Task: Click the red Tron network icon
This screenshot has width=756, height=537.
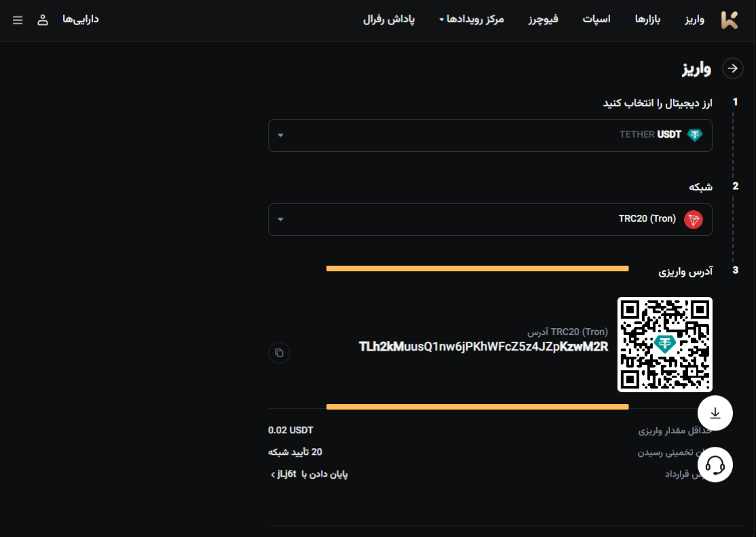Action: click(x=694, y=220)
